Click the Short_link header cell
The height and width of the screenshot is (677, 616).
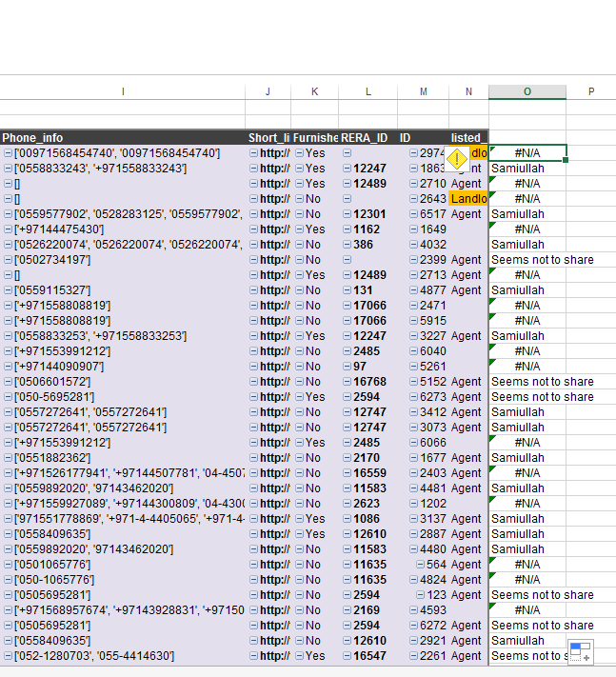pos(268,138)
